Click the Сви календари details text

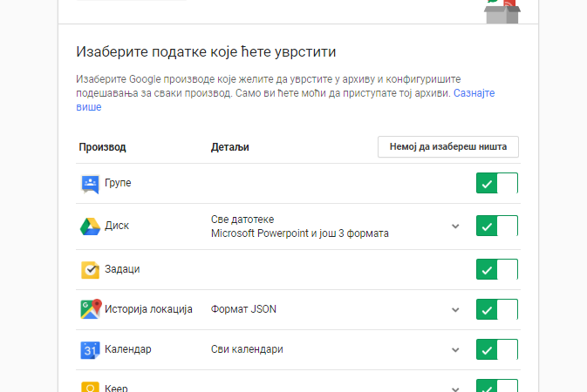[247, 349]
